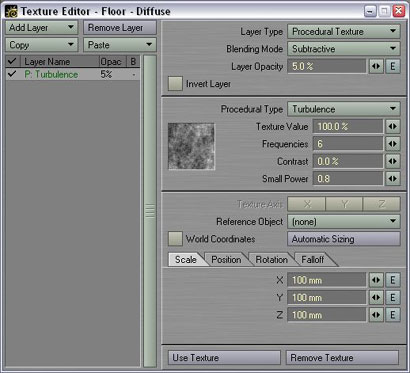
Task: Click the B column header
Action: coord(133,61)
